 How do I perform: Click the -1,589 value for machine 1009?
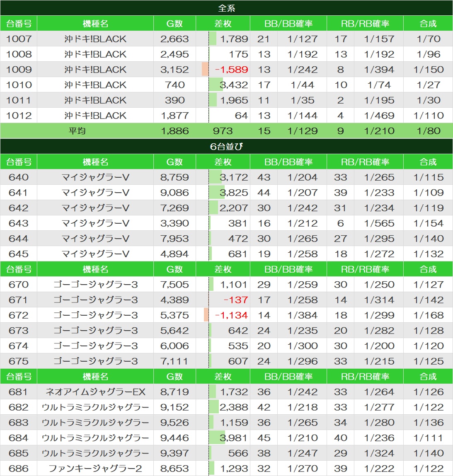(x=232, y=70)
